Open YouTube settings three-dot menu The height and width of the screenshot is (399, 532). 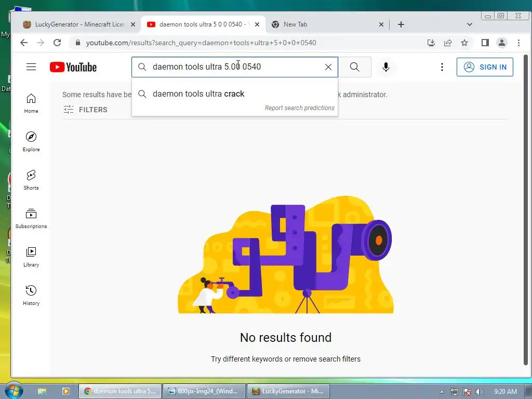(442, 67)
